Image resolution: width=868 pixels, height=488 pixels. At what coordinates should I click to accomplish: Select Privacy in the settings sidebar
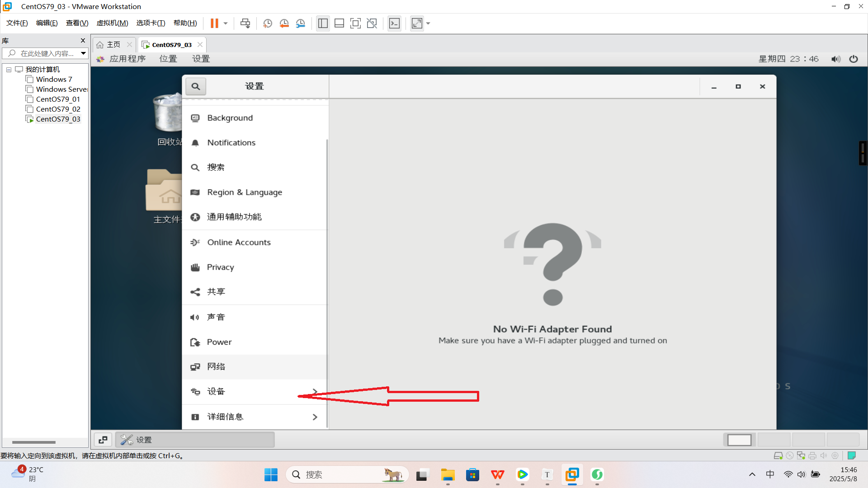220,267
